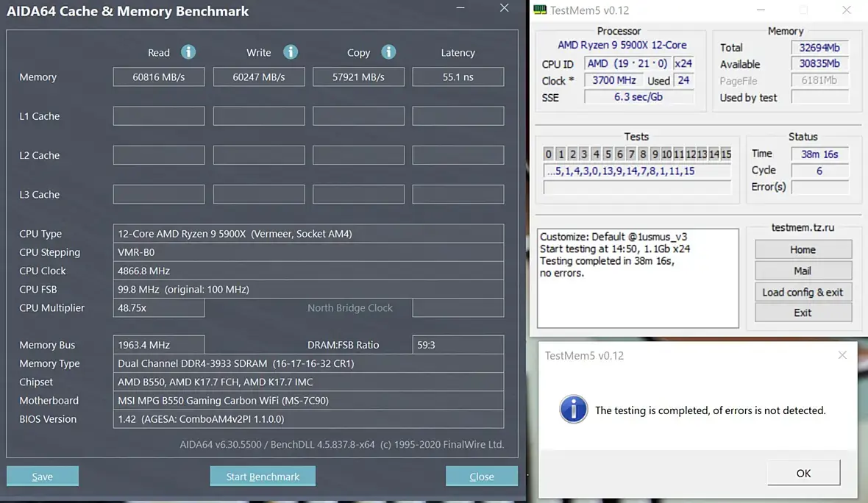The height and width of the screenshot is (503, 868).
Task: Click BIOS Version field 1.42
Action: (x=308, y=419)
